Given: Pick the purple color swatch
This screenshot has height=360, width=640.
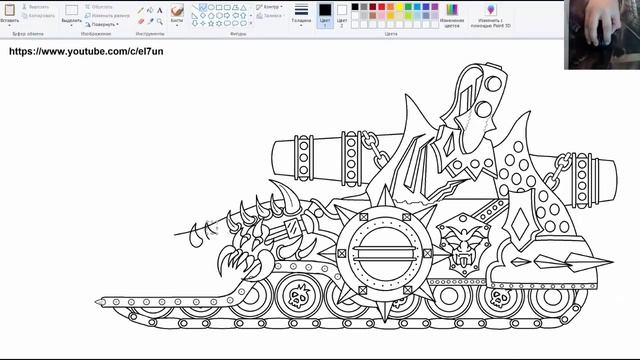Looking at the screenshot, I should pos(435,7).
